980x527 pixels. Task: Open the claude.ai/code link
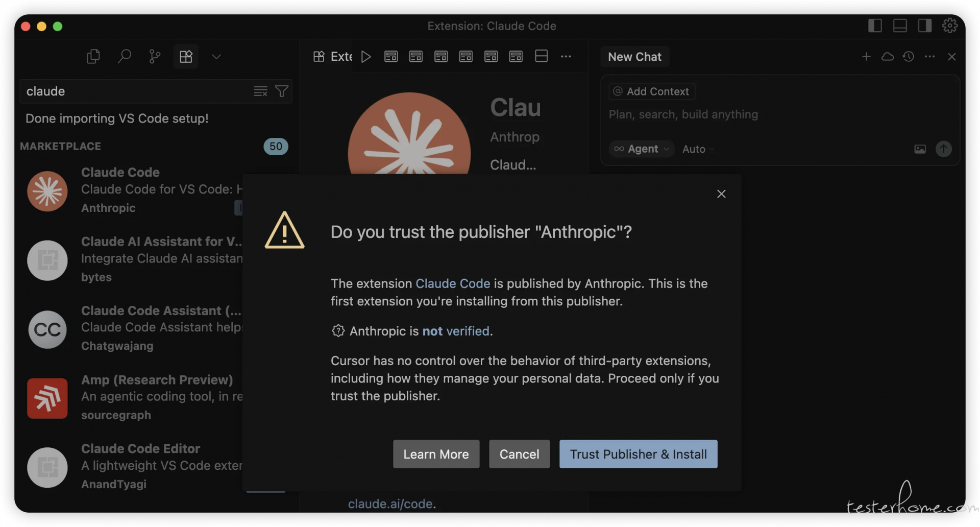pos(390,504)
